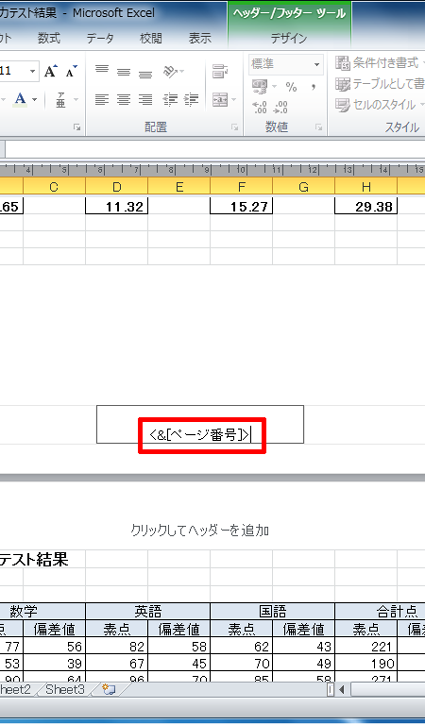
Task: Align text left
Action: coord(102,99)
